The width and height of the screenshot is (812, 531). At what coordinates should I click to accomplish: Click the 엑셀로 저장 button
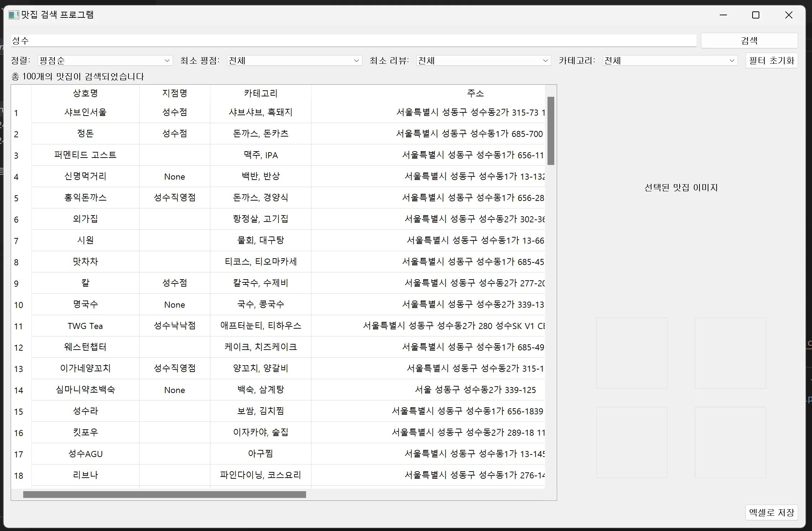pos(771,513)
